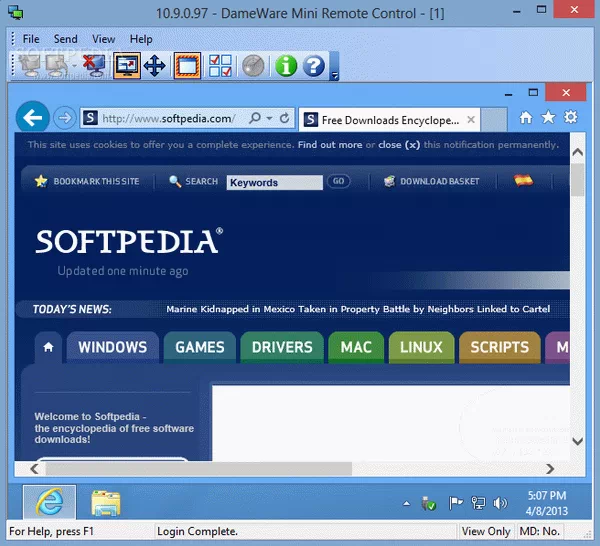Click the horizontal scrollbar right arrow
The image size is (600, 546).
550,469
